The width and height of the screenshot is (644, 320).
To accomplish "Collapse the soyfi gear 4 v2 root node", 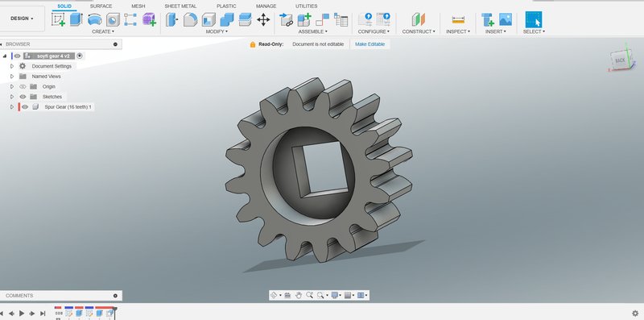I will tap(5, 56).
